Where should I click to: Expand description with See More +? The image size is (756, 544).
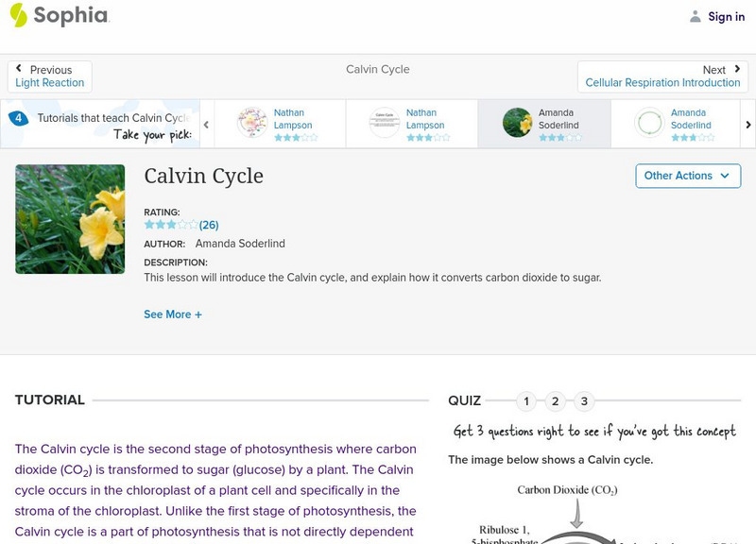(x=173, y=314)
